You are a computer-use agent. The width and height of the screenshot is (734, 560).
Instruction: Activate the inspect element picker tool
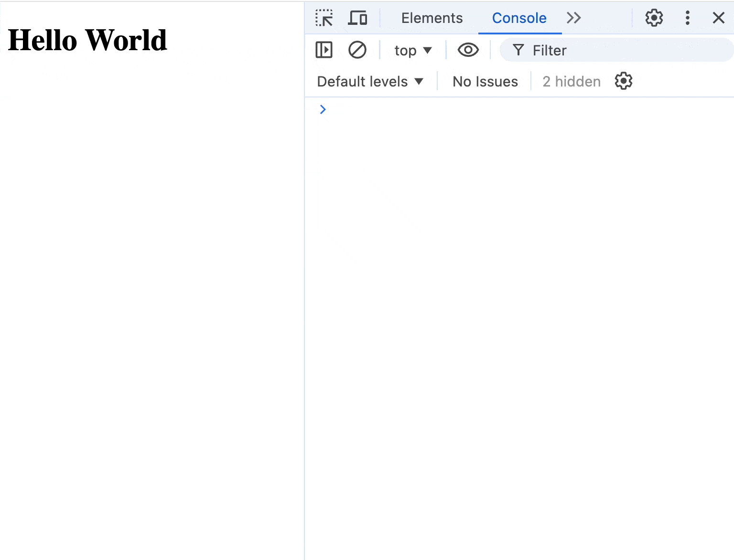coord(324,18)
